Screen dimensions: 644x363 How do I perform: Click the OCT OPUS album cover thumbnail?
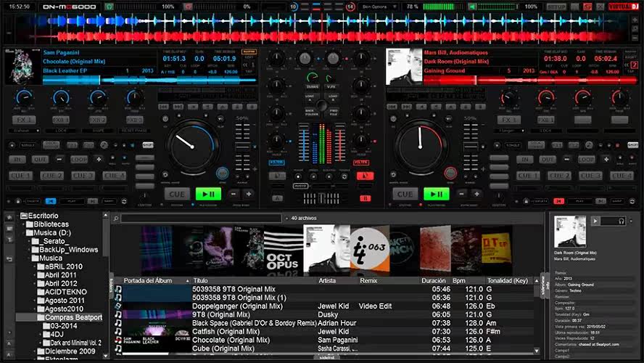click(x=284, y=250)
